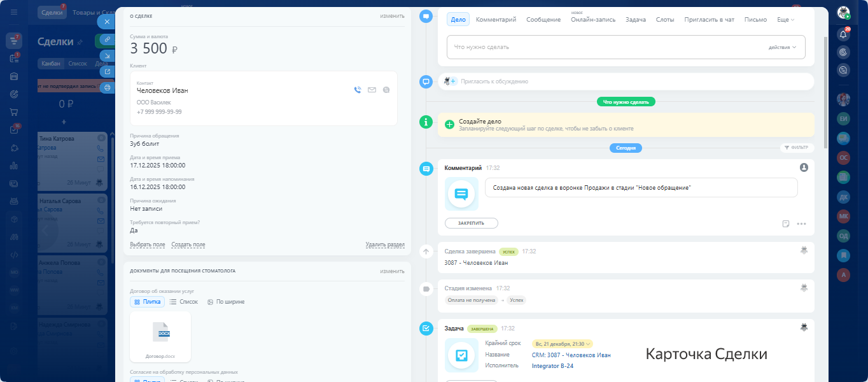Image resolution: width=868 pixels, height=382 pixels.
Task: Open the shopping cart sidebar section
Action: click(14, 112)
